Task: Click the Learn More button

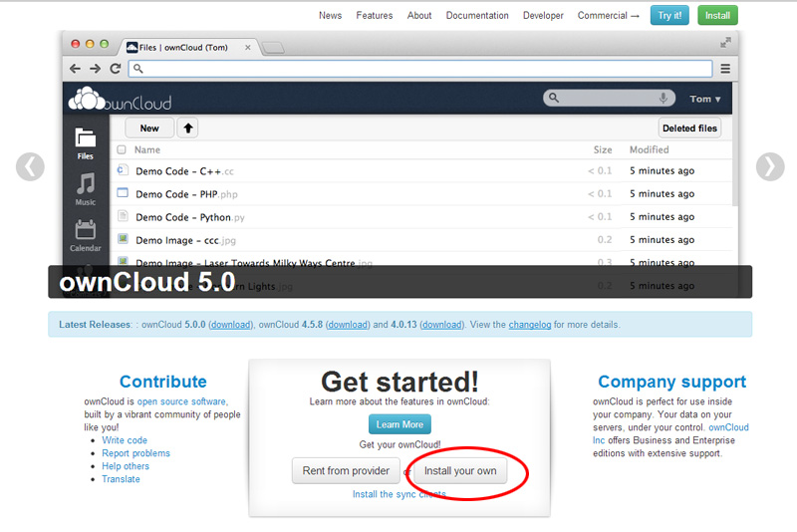Action: click(399, 424)
